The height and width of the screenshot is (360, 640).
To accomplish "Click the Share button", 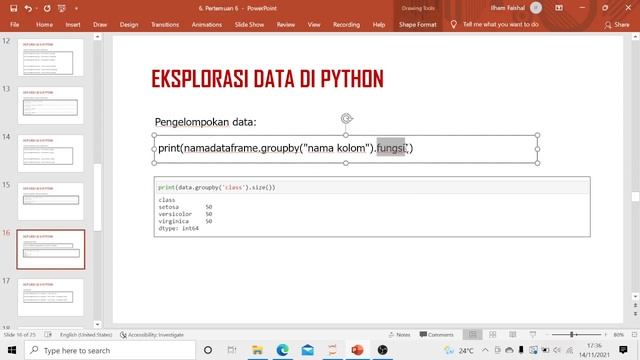I will (617, 25).
